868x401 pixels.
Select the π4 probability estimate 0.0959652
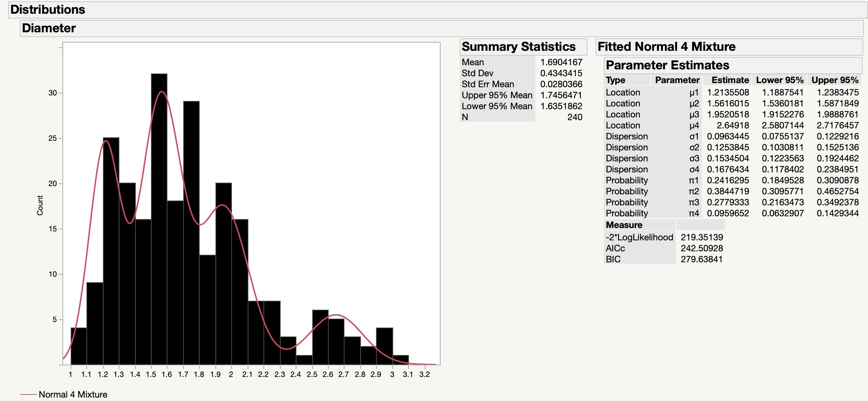[x=728, y=213]
